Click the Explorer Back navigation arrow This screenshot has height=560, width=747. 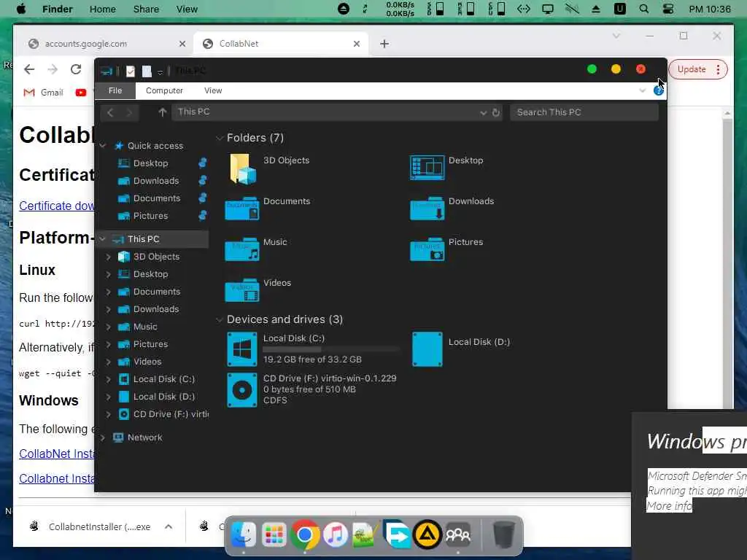[111, 112]
